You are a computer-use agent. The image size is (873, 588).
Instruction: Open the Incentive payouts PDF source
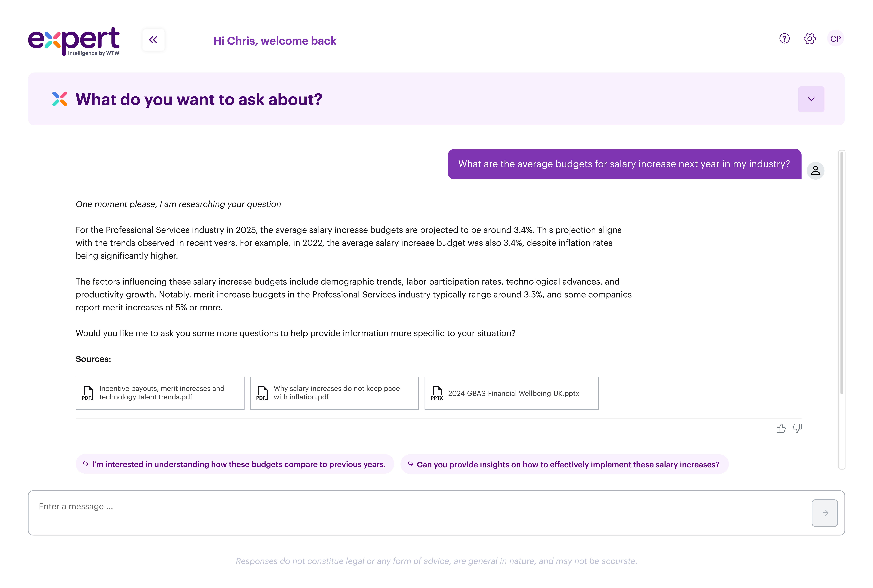(x=160, y=393)
